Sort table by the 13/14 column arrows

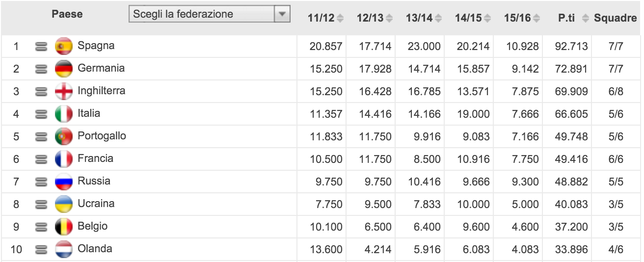pyautogui.click(x=438, y=19)
